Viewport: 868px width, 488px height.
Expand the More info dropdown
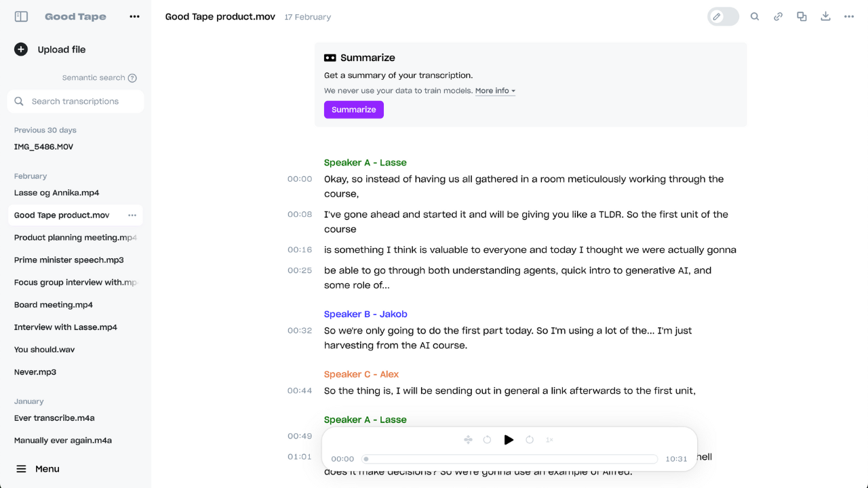pos(495,91)
